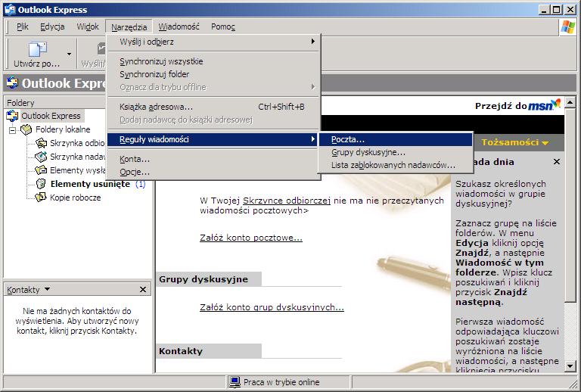This screenshot has height=392, width=581.
Task: Select Poczta... in the submenu
Action: point(396,139)
